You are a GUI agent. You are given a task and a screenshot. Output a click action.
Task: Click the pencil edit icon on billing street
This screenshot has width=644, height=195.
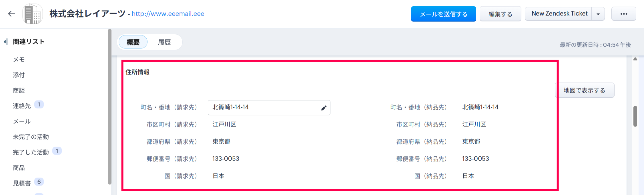(324, 108)
